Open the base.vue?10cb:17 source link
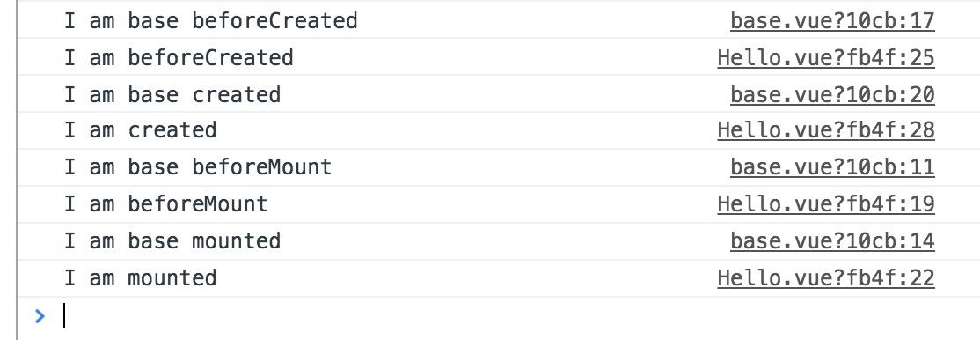 pyautogui.click(x=832, y=21)
